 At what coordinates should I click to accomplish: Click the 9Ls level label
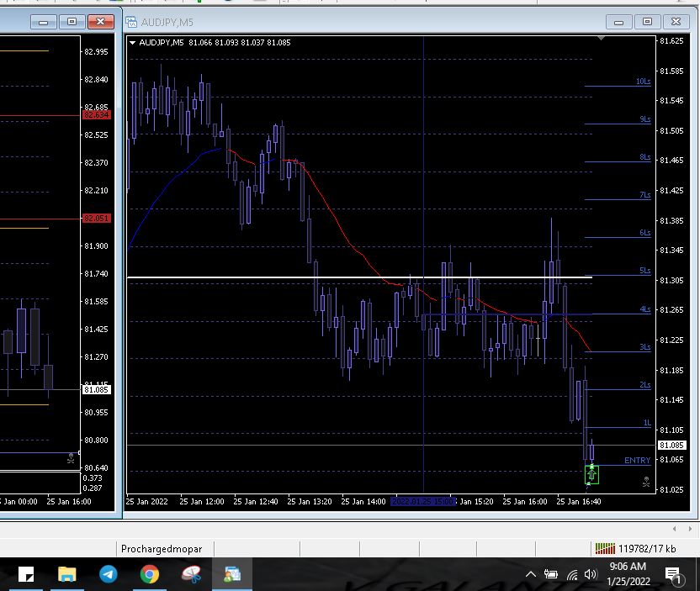(x=645, y=119)
